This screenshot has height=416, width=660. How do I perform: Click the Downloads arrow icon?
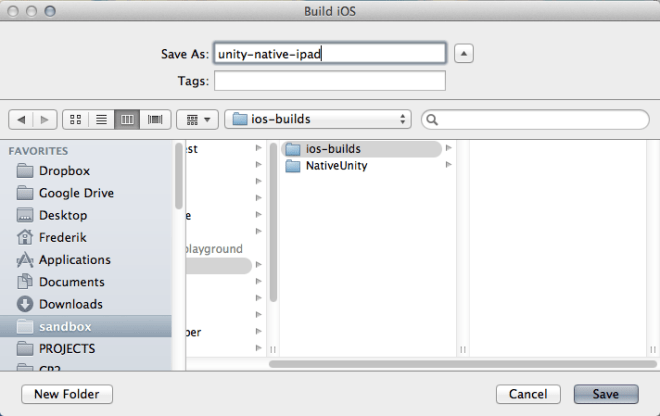tap(25, 304)
